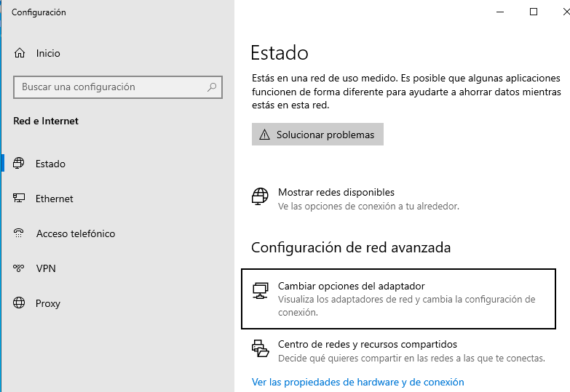Viewport: 570px width, 392px height.
Task: Open the Ethernet settings page
Action: (54, 199)
